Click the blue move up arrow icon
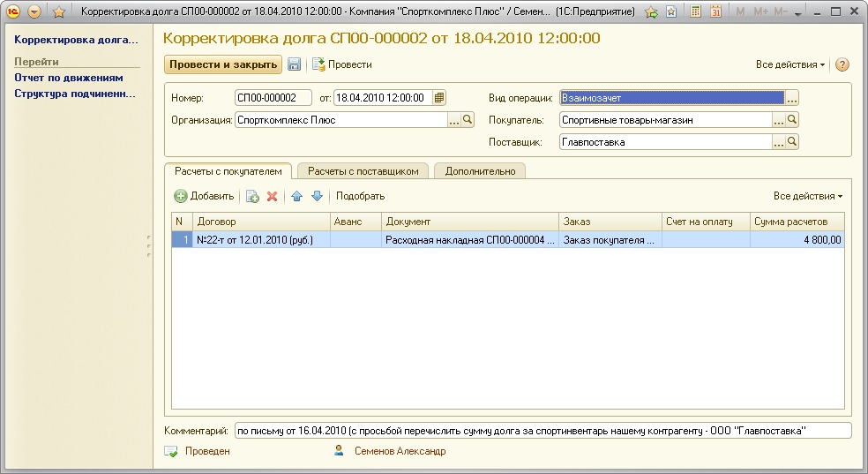This screenshot has width=868, height=474. (x=296, y=196)
